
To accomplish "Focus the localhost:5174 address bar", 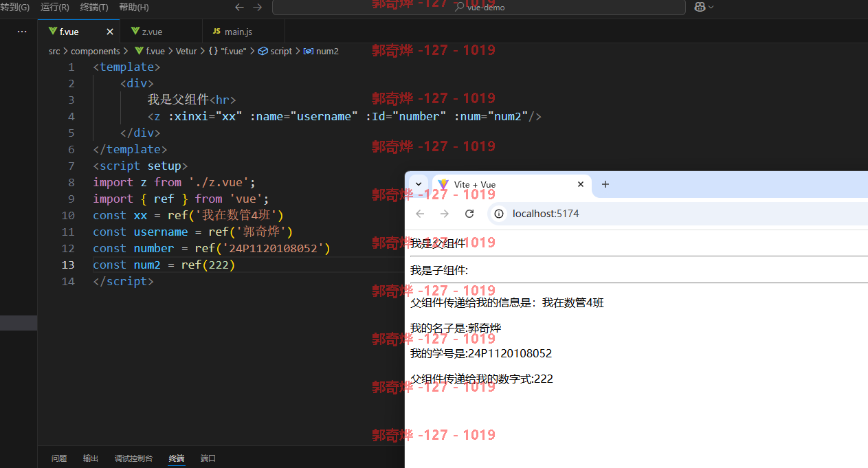I will pos(677,214).
